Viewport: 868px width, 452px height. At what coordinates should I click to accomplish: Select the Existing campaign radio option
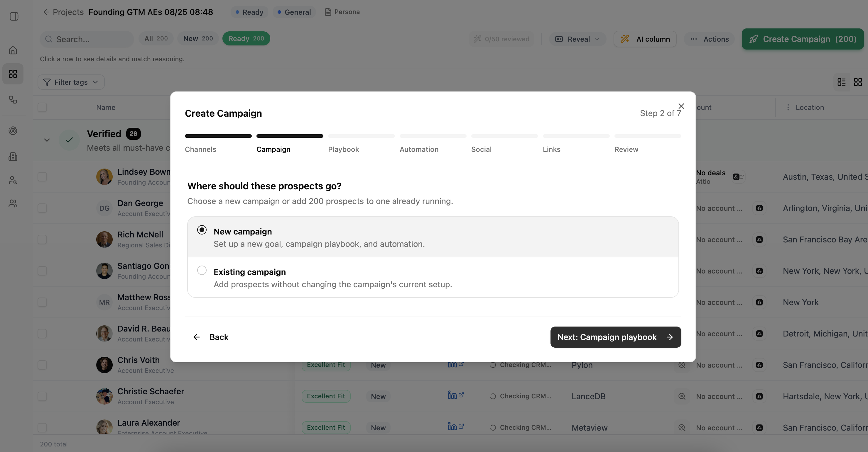tap(202, 270)
